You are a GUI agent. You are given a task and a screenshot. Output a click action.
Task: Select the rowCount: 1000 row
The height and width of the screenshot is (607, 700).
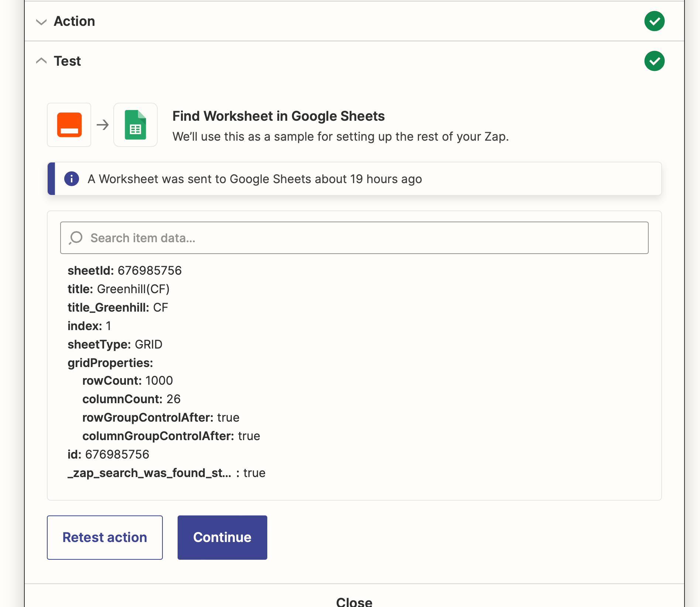tap(128, 381)
